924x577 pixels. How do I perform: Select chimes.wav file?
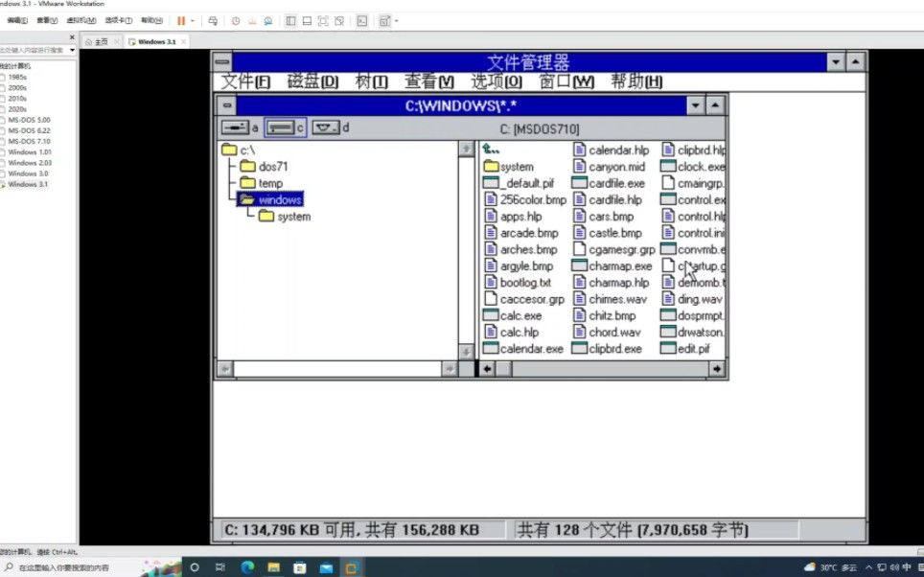point(610,299)
